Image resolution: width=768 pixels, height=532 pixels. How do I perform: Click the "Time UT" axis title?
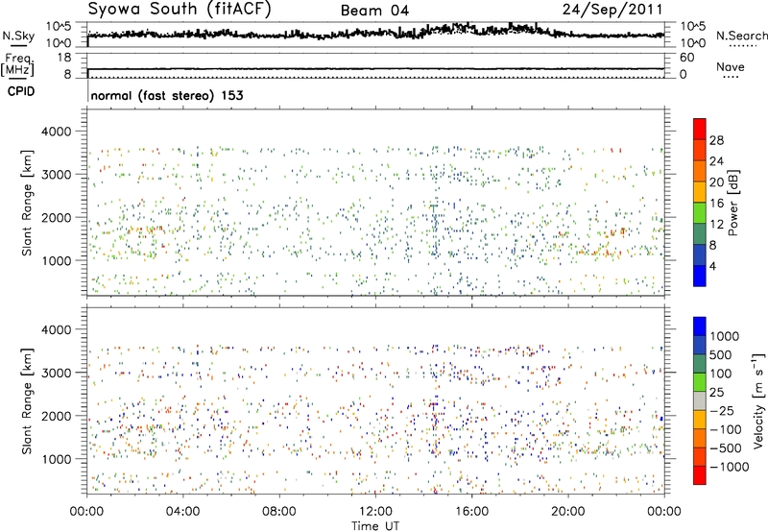pyautogui.click(x=375, y=525)
